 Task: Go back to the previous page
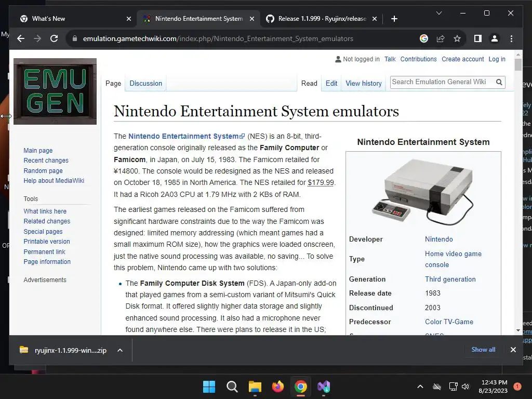(x=21, y=38)
